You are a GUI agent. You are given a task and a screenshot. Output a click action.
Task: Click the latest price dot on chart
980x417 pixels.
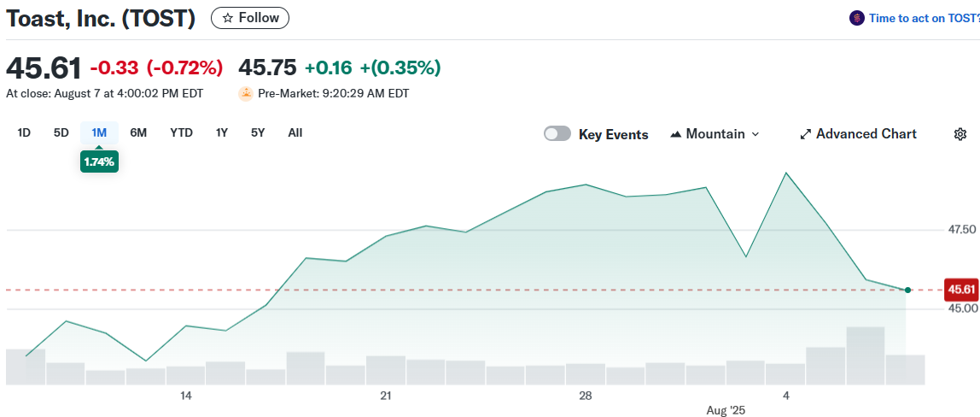907,290
